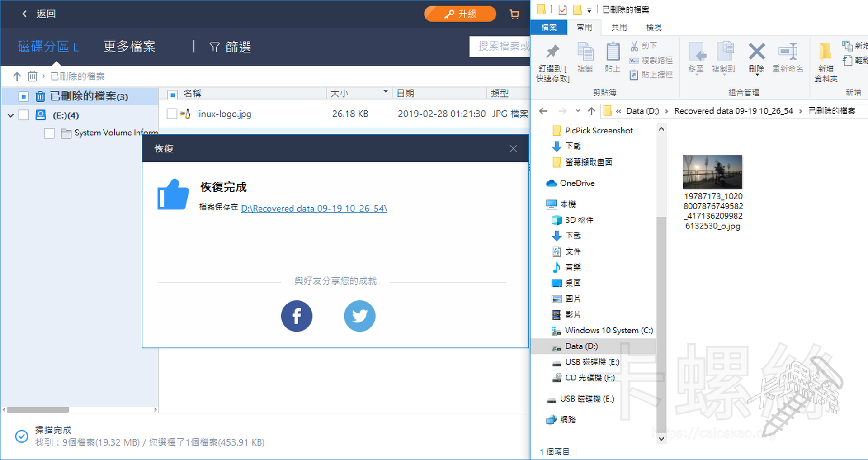Open the recovered photo thumbnail
868x460 pixels.
712,172
